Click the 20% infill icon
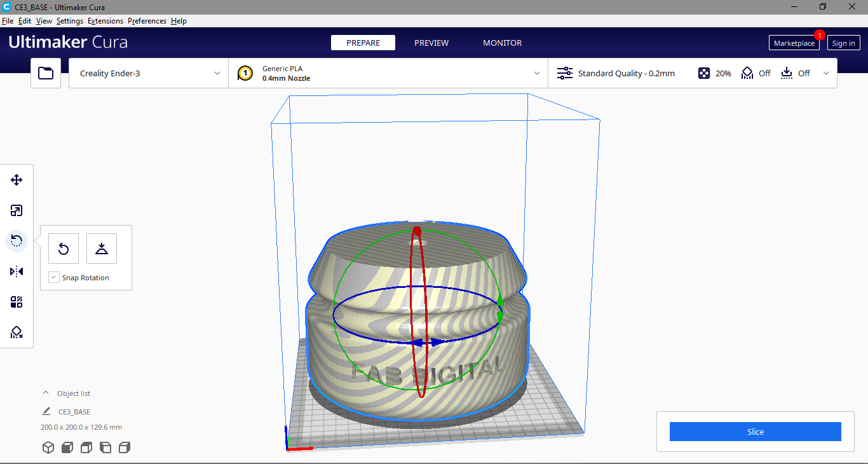 coord(704,73)
